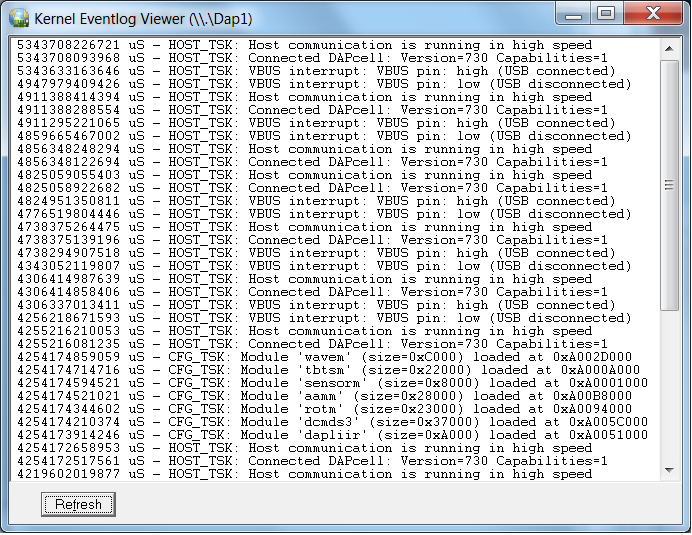
Task: Click the Module 'rotm' loaded line
Action: (x=324, y=409)
